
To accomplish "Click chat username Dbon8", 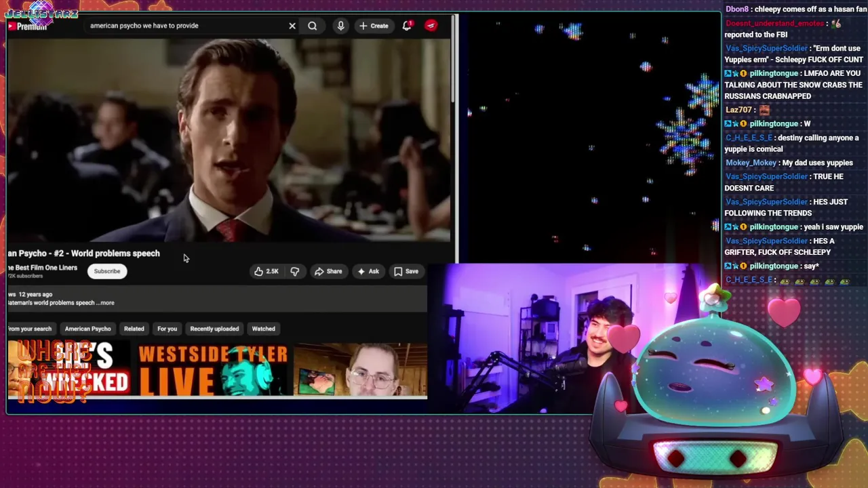I will 737,9.
